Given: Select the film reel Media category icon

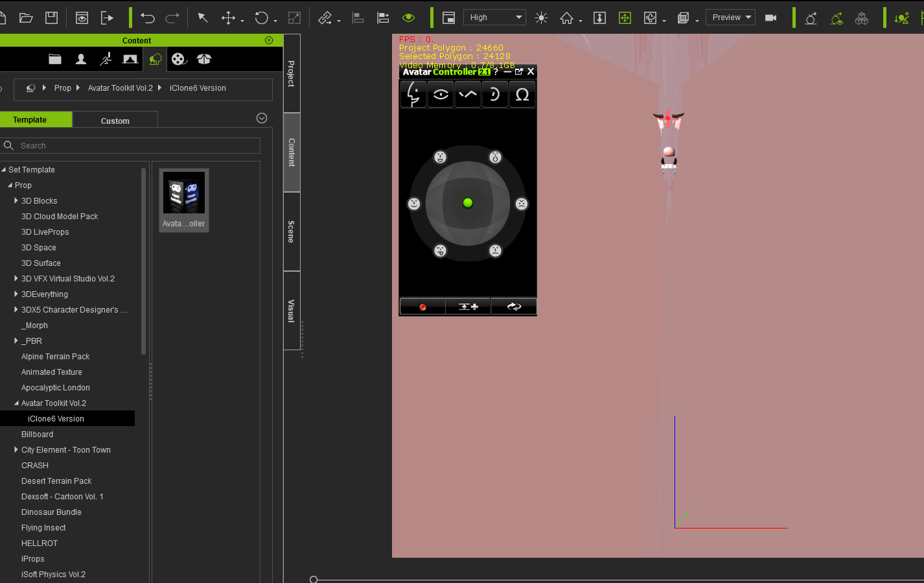Looking at the screenshot, I should [179, 59].
